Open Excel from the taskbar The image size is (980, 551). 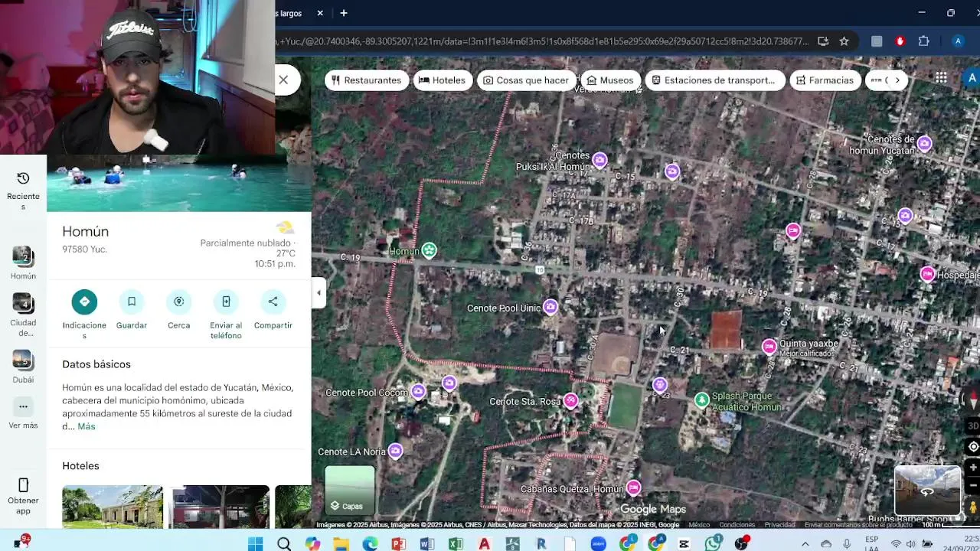456,544
